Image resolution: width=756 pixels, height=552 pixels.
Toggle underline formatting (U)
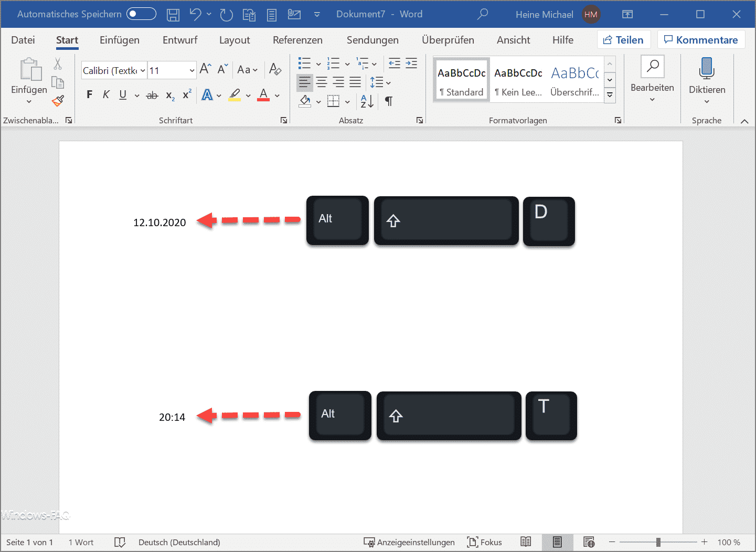click(123, 94)
